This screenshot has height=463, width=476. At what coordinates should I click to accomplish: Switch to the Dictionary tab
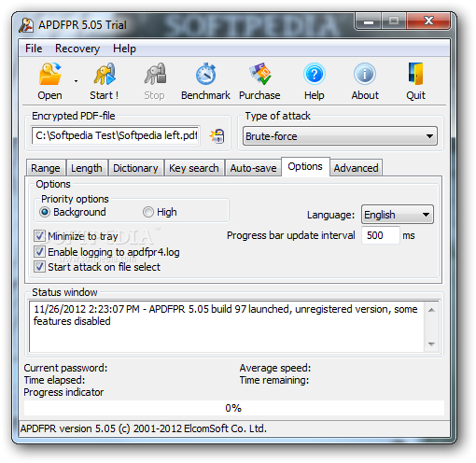pos(135,168)
